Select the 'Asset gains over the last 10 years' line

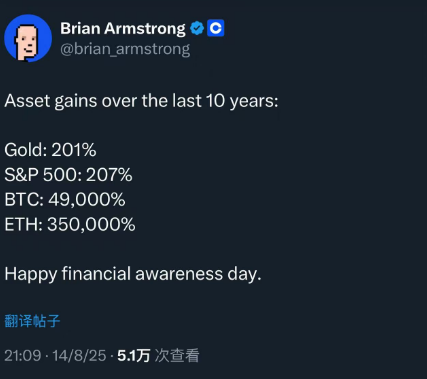(141, 101)
